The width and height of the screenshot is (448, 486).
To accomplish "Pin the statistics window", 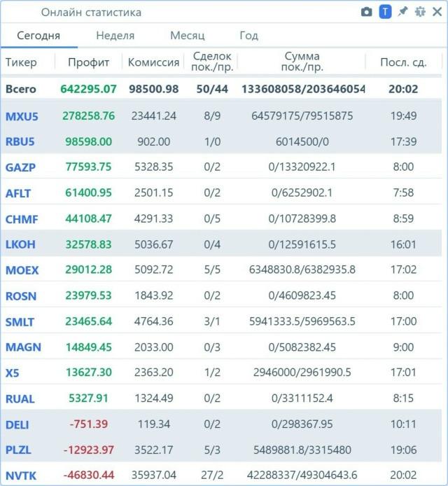I will [x=402, y=12].
